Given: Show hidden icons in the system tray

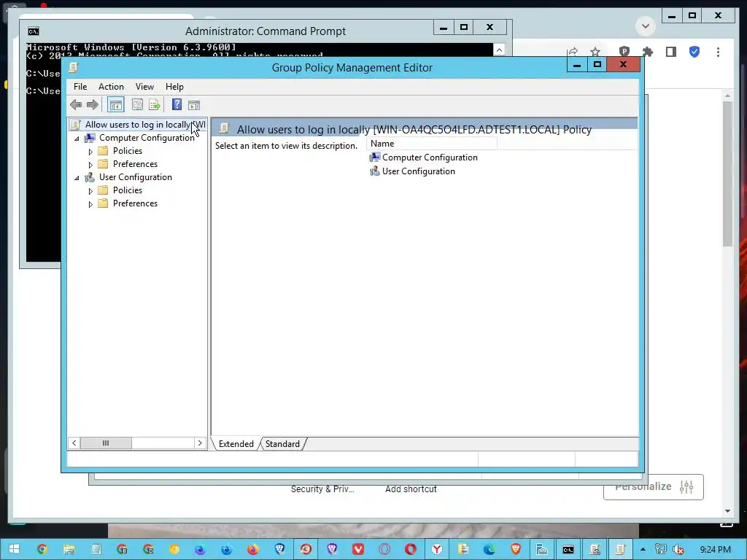Looking at the screenshot, I should click(643, 550).
